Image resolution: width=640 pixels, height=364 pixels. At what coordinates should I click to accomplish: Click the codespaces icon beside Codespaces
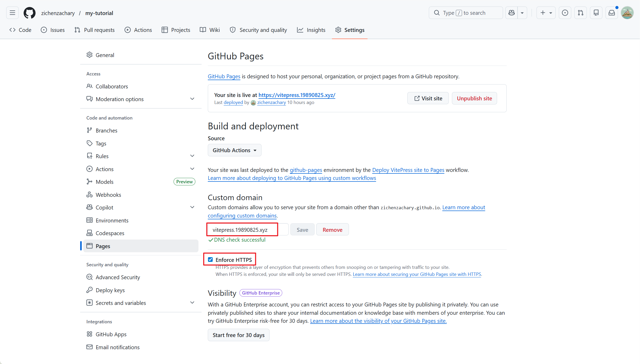coord(90,233)
